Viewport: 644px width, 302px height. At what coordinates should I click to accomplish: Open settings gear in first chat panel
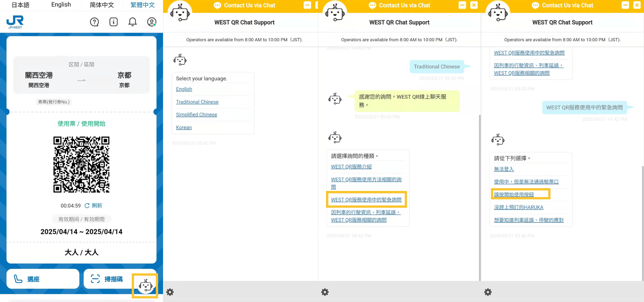(170, 292)
